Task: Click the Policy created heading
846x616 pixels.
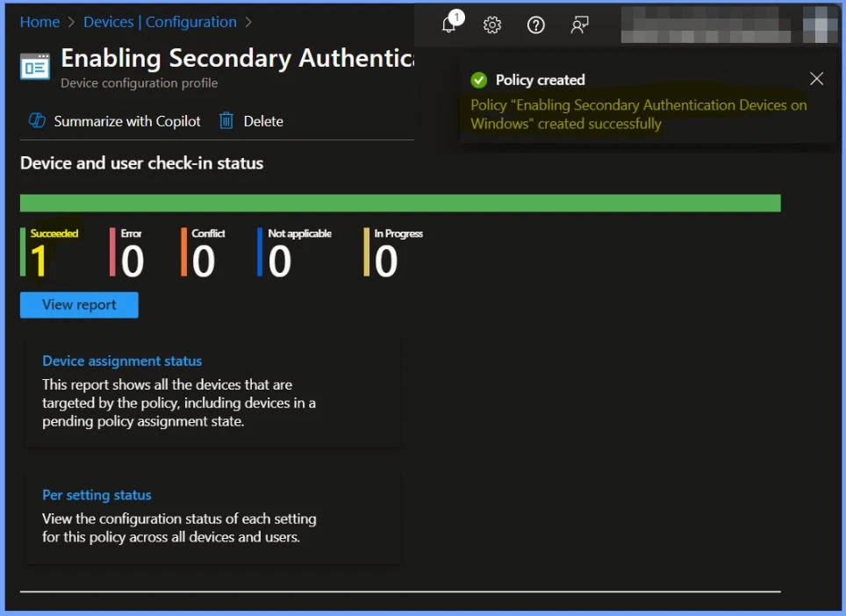Action: tap(540, 80)
